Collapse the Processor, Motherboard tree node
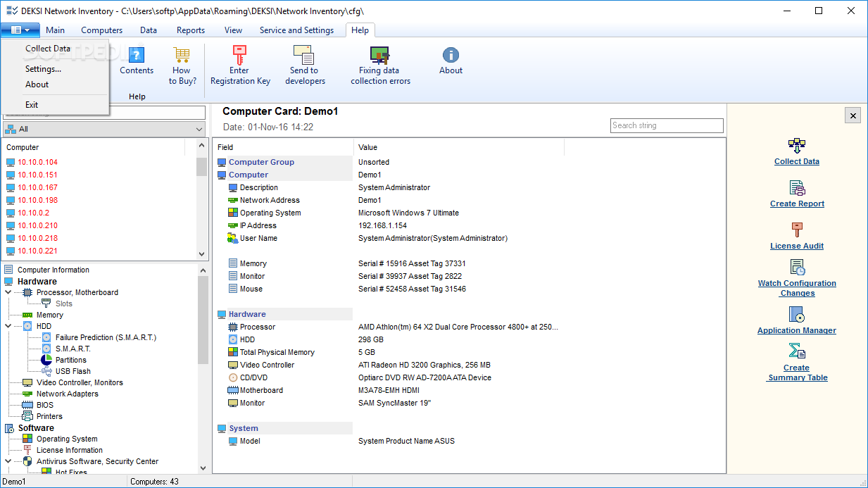The height and width of the screenshot is (488, 868). pos(8,292)
